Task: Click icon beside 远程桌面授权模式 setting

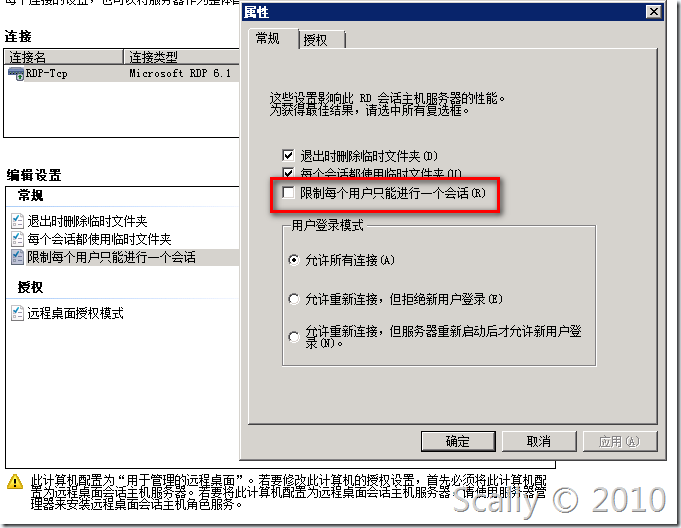Action: pyautogui.click(x=17, y=313)
